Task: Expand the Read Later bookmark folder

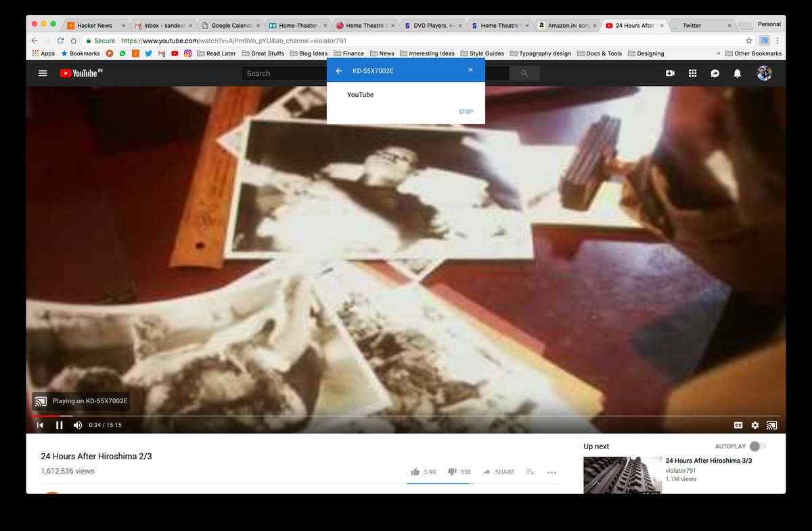Action: (216, 53)
